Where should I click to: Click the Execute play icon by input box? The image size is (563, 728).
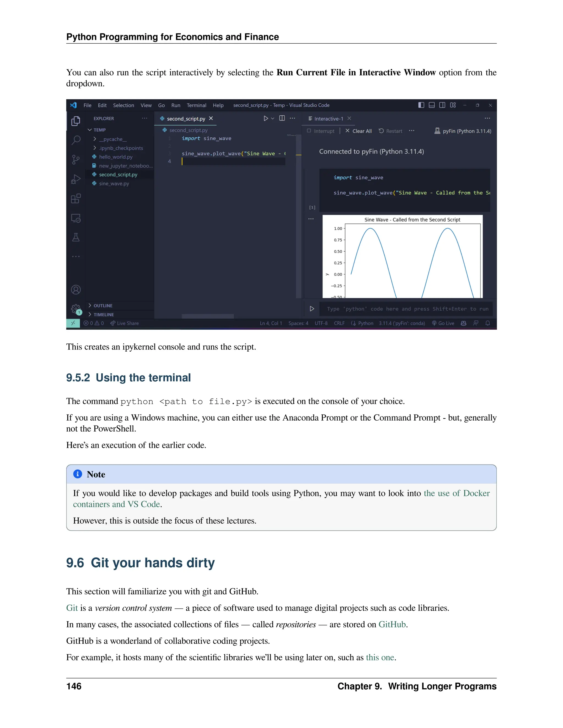(312, 309)
